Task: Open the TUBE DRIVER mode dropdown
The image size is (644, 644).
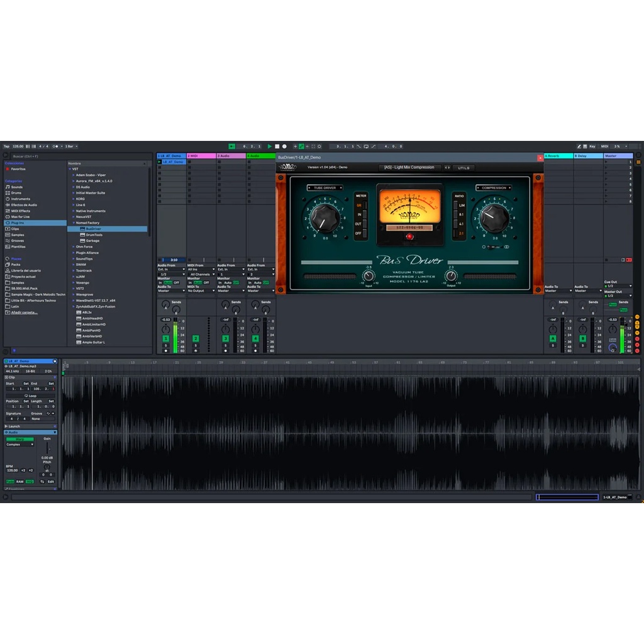Action: coord(325,187)
